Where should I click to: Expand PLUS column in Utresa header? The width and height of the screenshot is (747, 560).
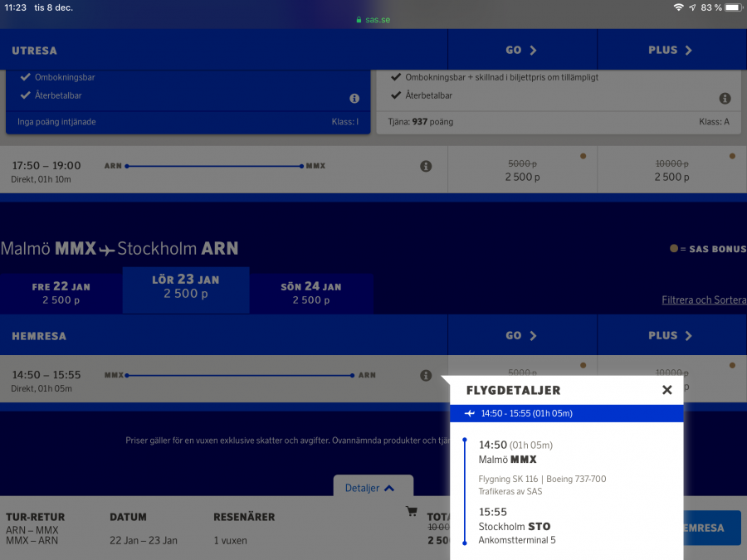click(671, 50)
